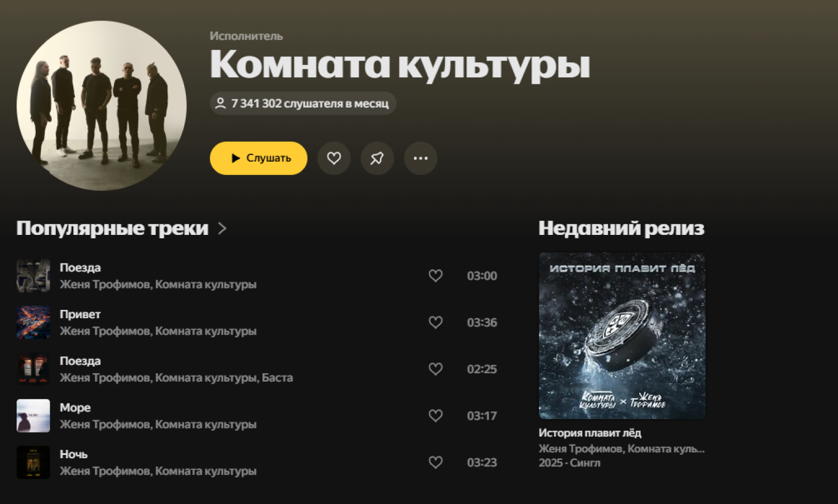The height and width of the screenshot is (504, 838).
Task: Open the Баста artist link in the Поезда track
Action: click(x=277, y=378)
